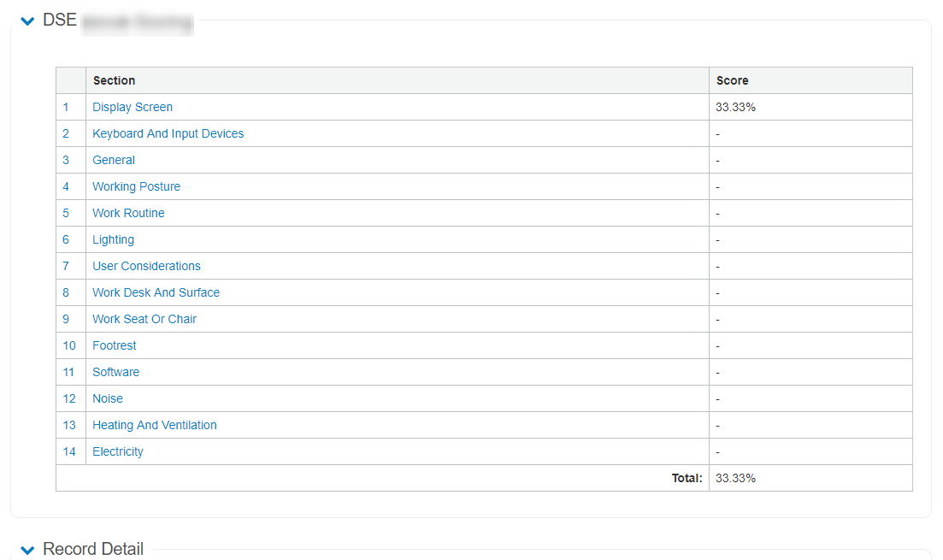Select the Software section link
Screen dimensions: 943x560
(x=115, y=372)
